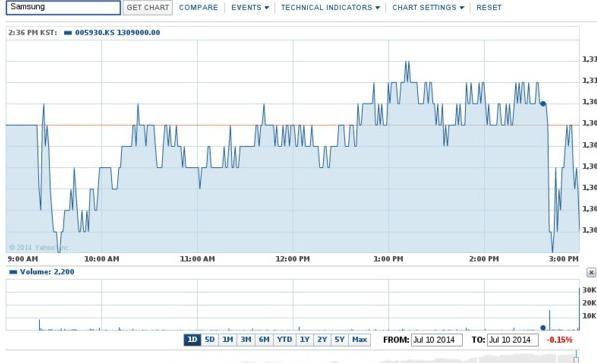Select the Max time range
Image resolution: width=597 pixels, height=363 pixels.
click(359, 339)
